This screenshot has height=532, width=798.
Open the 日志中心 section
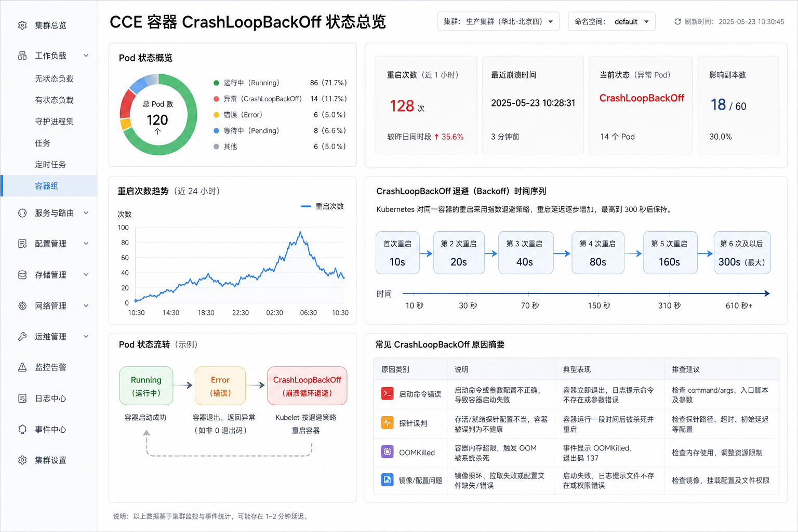pyautogui.click(x=50, y=398)
